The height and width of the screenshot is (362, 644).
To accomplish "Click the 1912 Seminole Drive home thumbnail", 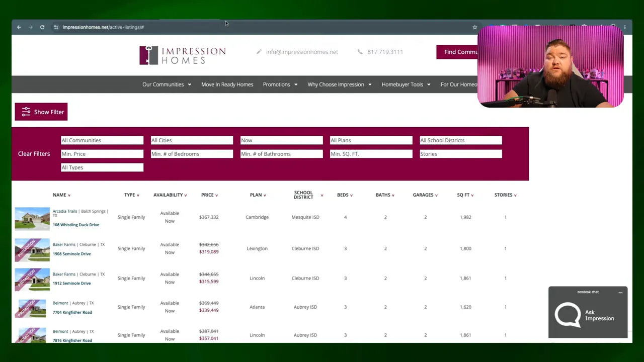I will point(32,280).
